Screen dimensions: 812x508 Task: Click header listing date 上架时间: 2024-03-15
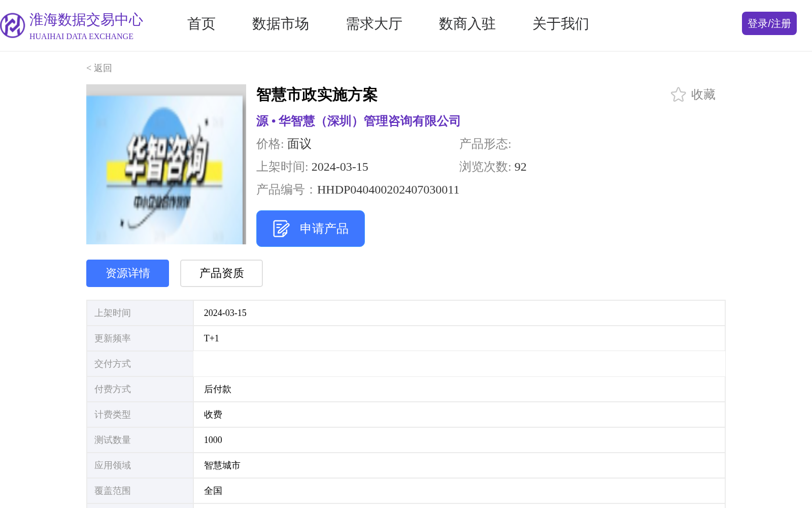pyautogui.click(x=312, y=167)
